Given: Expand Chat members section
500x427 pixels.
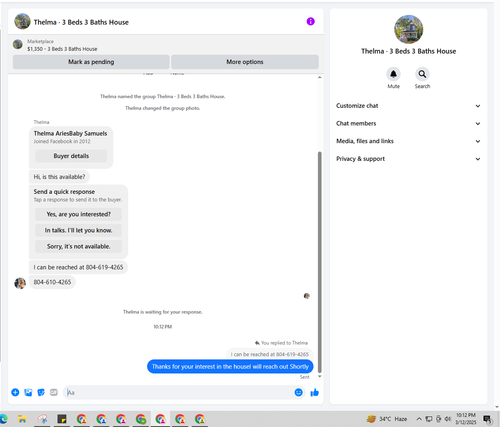Looking at the screenshot, I should click(x=408, y=123).
